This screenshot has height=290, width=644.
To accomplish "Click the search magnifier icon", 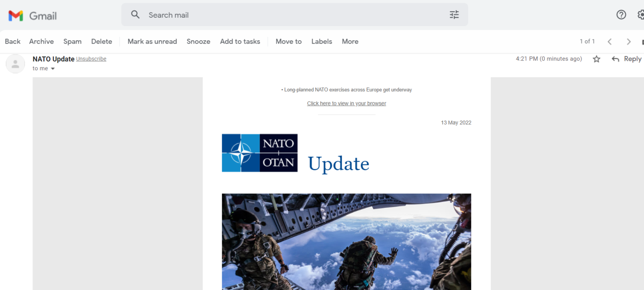I will 135,15.
